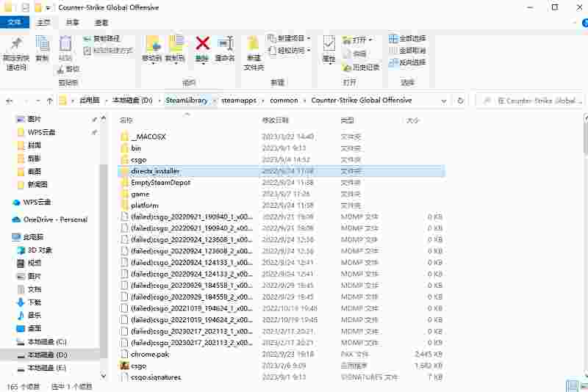
Task: Select the csgo.signatures file
Action: [156, 377]
